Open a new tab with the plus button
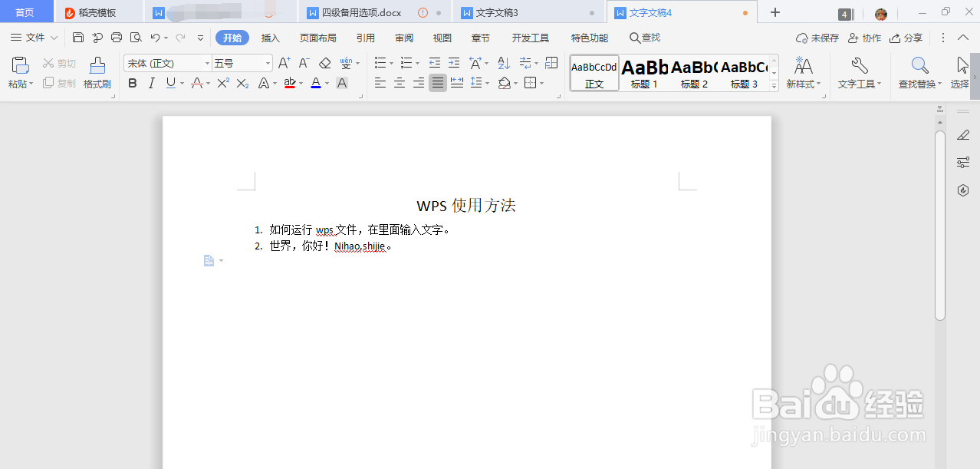Viewport: 980px width, 469px height. pyautogui.click(x=775, y=12)
